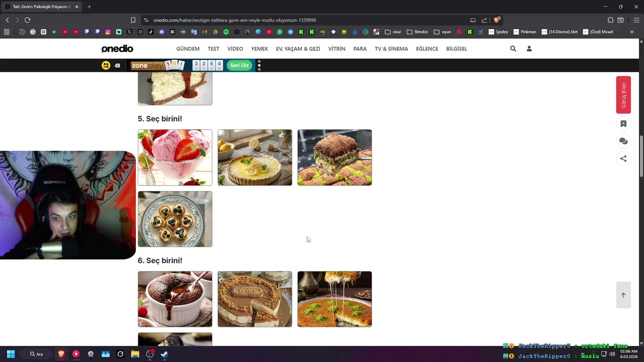Open the Windows Start menu

[x=11, y=354]
